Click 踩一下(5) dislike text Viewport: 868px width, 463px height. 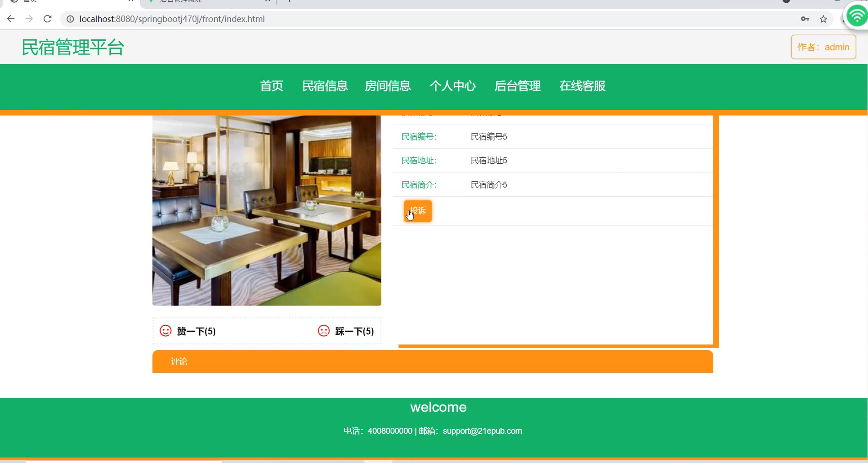[354, 331]
